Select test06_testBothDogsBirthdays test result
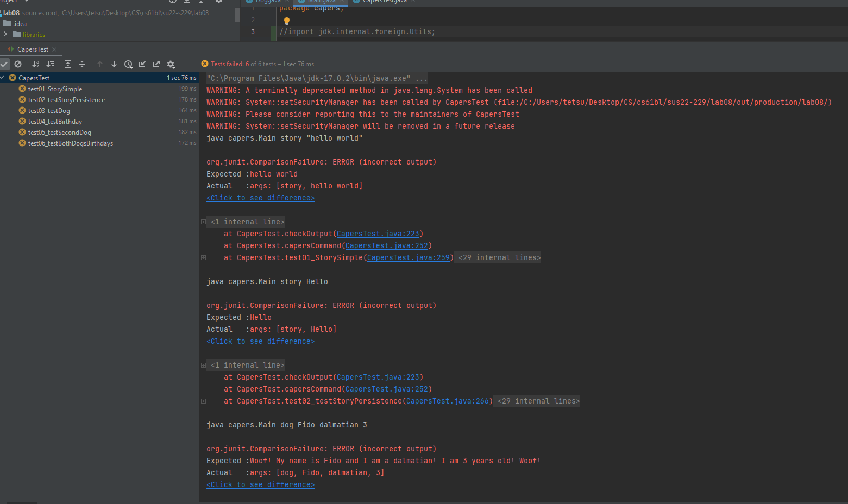The width and height of the screenshot is (848, 504). (70, 143)
